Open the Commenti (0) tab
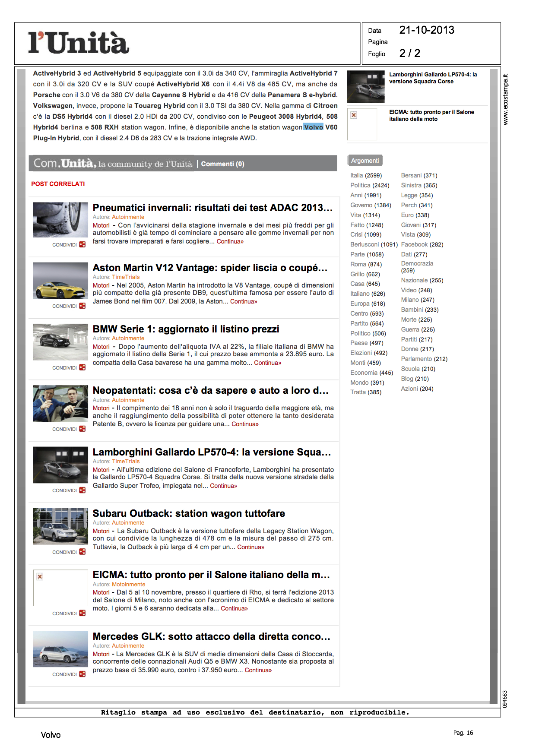This screenshot has height=756, width=539. 222,164
